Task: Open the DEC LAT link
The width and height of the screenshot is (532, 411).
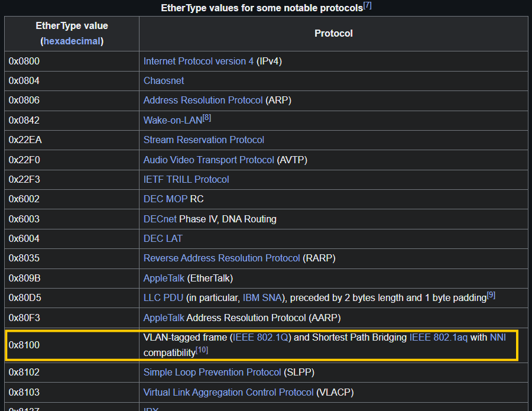Action: [x=163, y=238]
